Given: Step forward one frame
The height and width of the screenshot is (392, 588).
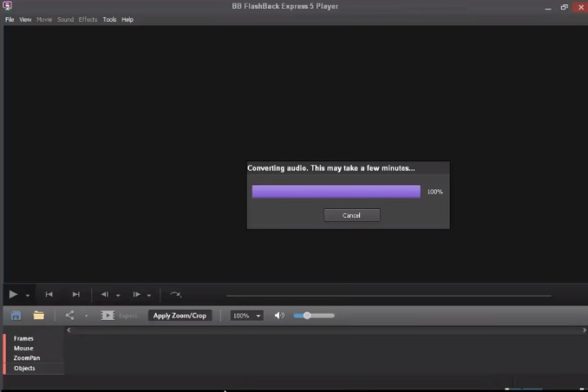Looking at the screenshot, I should pyautogui.click(x=136, y=295).
